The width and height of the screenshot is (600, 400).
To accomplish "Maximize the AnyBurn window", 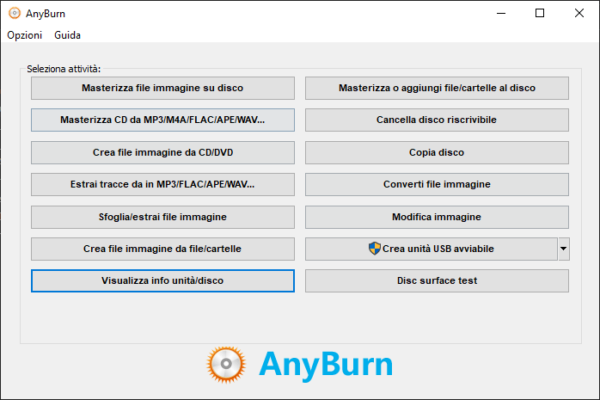I will click(540, 13).
